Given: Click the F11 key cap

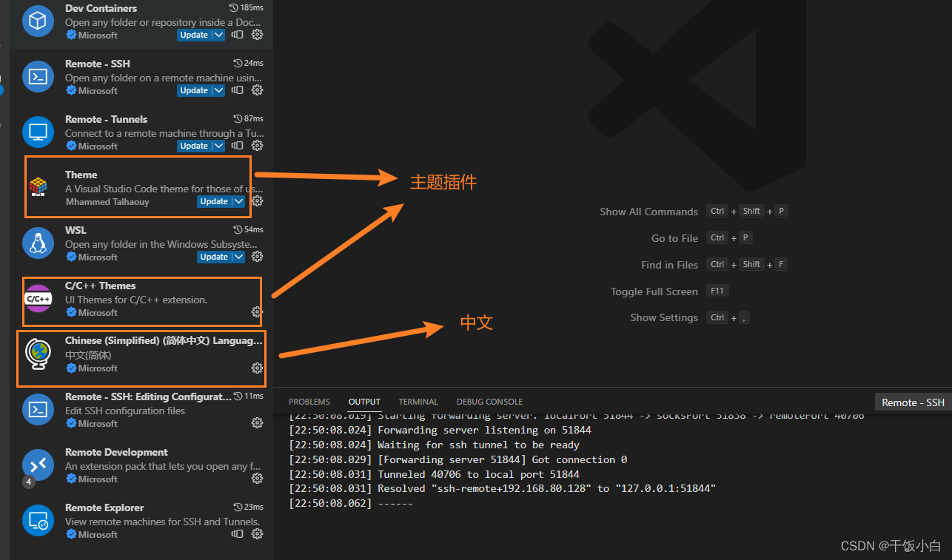Looking at the screenshot, I should coord(717,291).
